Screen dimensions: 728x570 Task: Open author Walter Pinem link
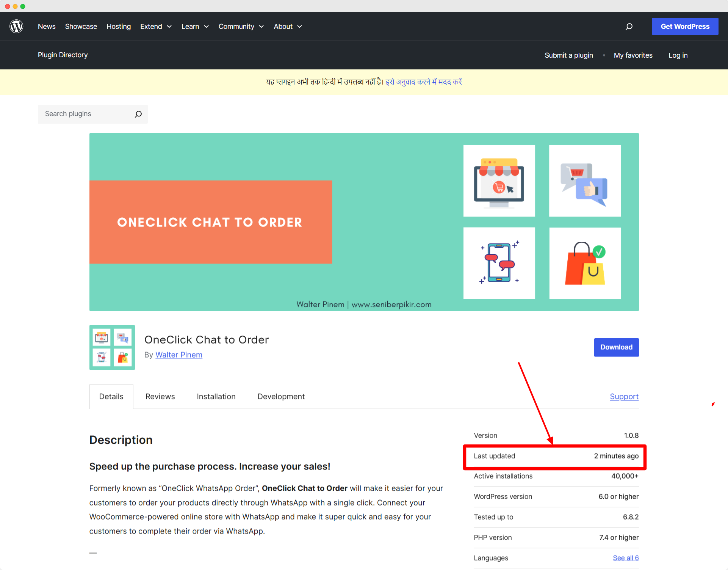pos(179,355)
